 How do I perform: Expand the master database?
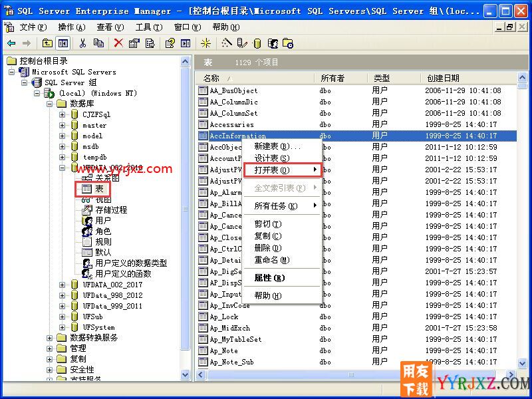tap(62, 125)
